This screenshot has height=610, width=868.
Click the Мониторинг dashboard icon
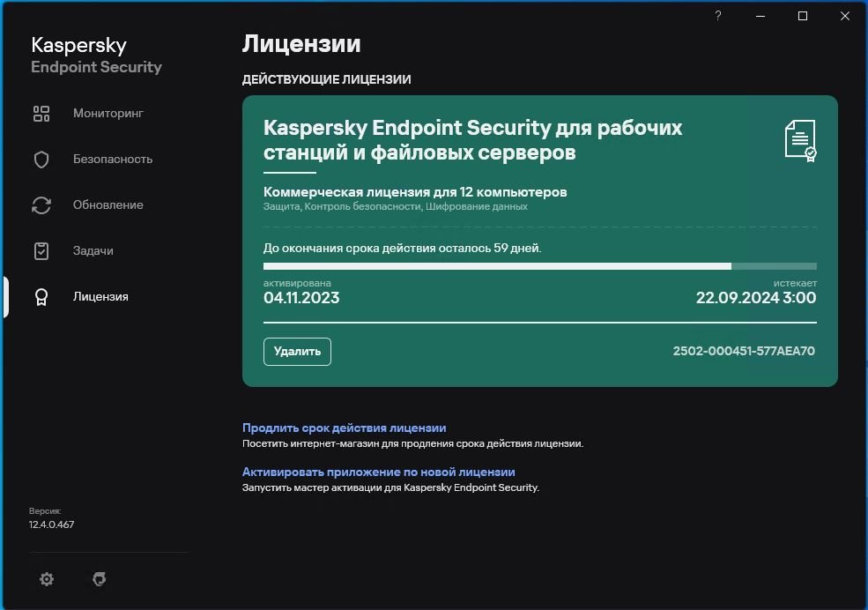pyautogui.click(x=41, y=114)
